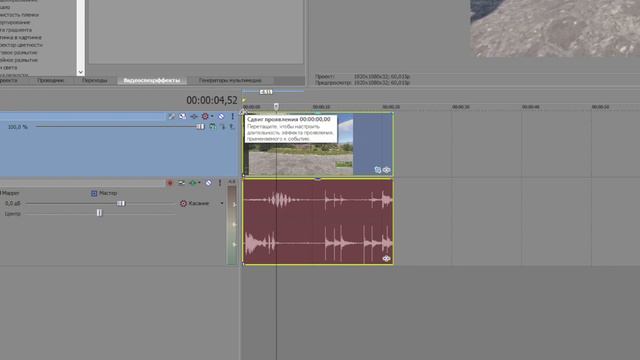Open the video track automation settings gear
The height and width of the screenshot is (360, 640).
(x=205, y=116)
